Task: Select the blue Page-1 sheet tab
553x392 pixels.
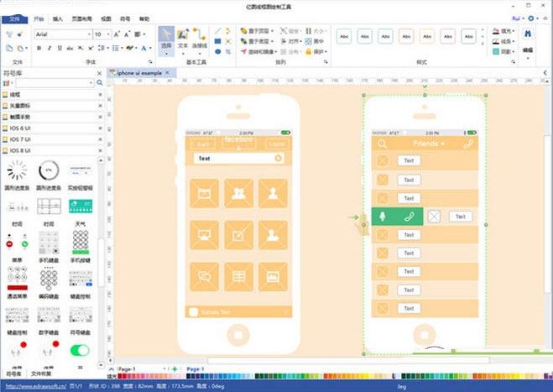Action: pos(196,368)
